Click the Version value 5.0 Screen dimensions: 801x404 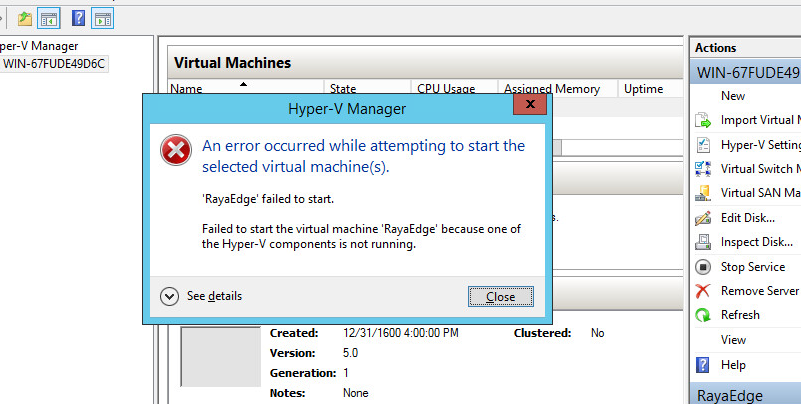(x=350, y=353)
